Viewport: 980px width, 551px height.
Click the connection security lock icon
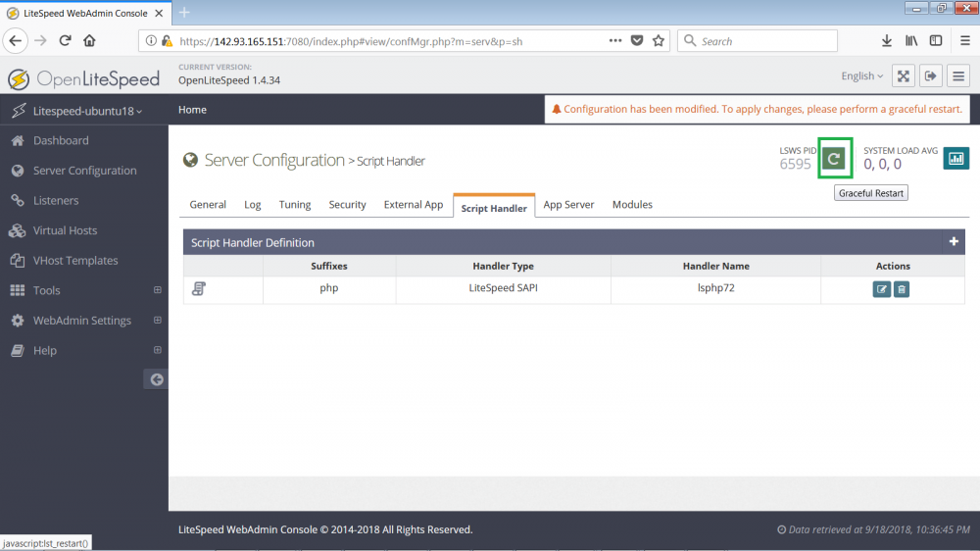[x=167, y=40]
